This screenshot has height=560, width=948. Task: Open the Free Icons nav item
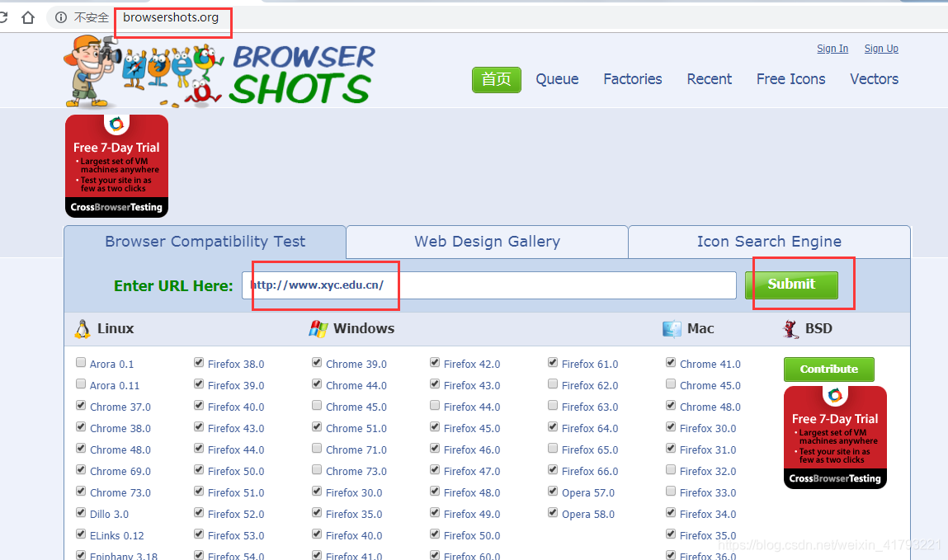pyautogui.click(x=790, y=79)
